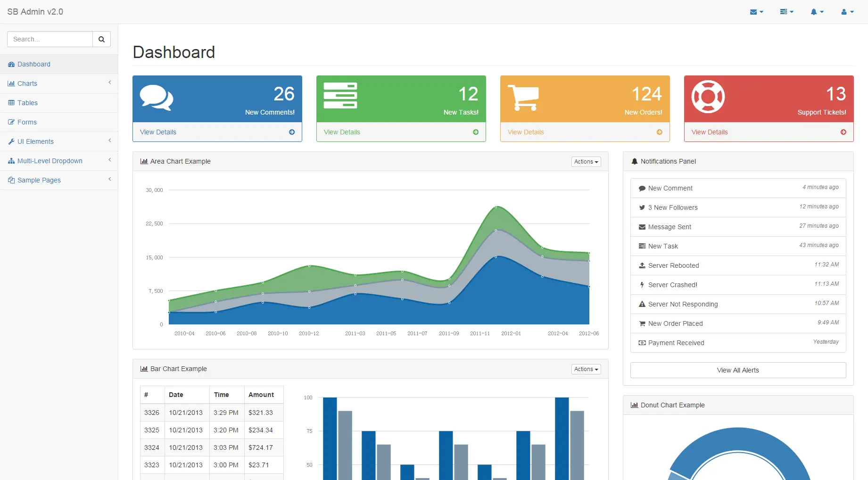The height and width of the screenshot is (480, 868).
Task: Select Sample Pages in the sidebar menu
Action: (x=59, y=180)
